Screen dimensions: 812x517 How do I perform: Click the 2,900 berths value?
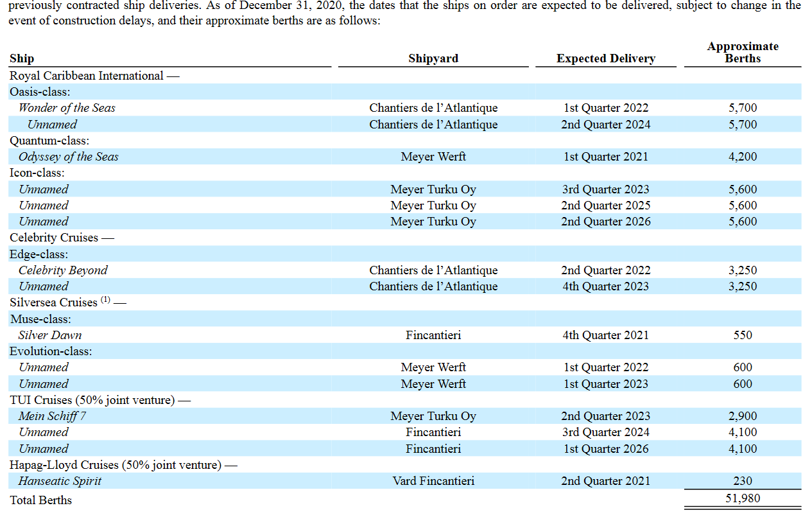pyautogui.click(x=743, y=416)
